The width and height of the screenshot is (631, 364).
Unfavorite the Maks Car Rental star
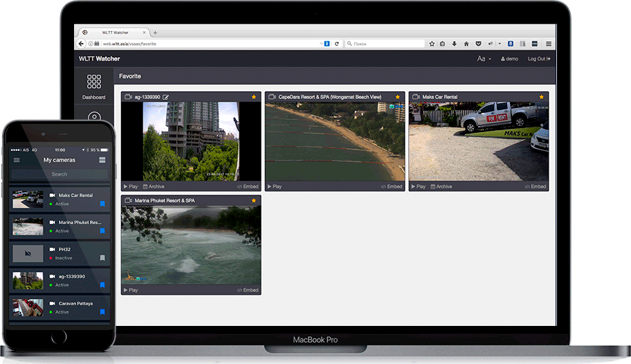pos(541,97)
